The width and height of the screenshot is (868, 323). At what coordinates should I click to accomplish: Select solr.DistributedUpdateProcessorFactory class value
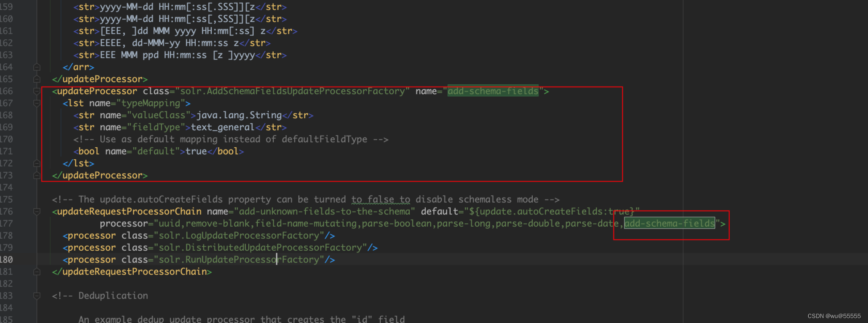[x=260, y=248]
